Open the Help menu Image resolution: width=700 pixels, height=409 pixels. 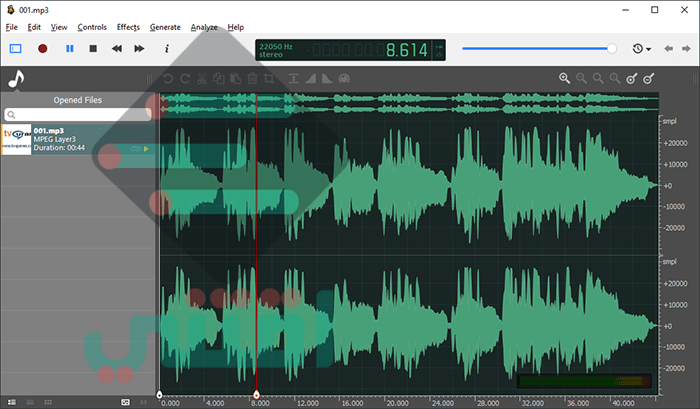coord(236,27)
